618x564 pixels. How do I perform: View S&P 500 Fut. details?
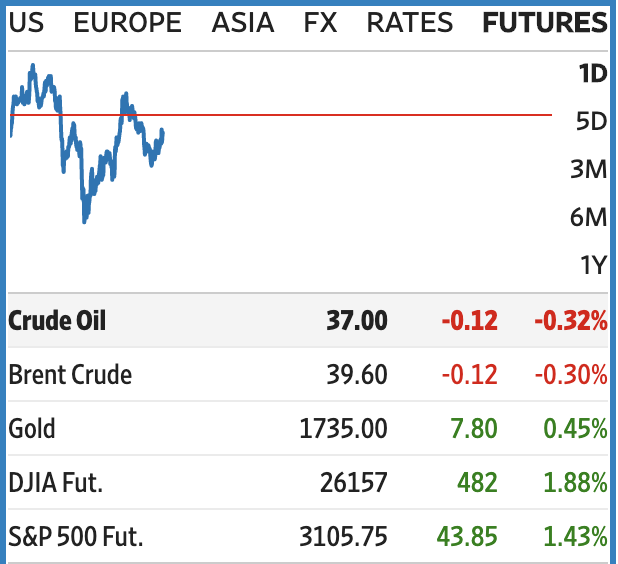[x=76, y=537]
